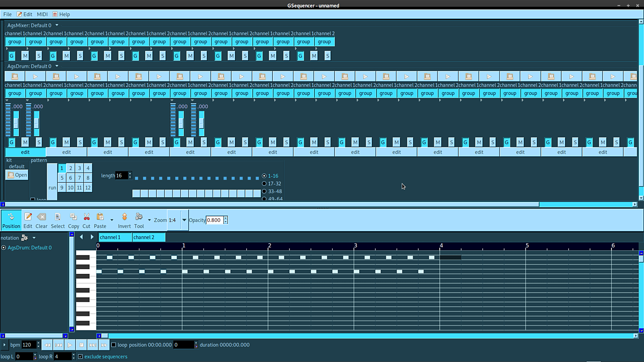
Task: Enable the loop checkbox in the transport bar
Action: point(114,345)
